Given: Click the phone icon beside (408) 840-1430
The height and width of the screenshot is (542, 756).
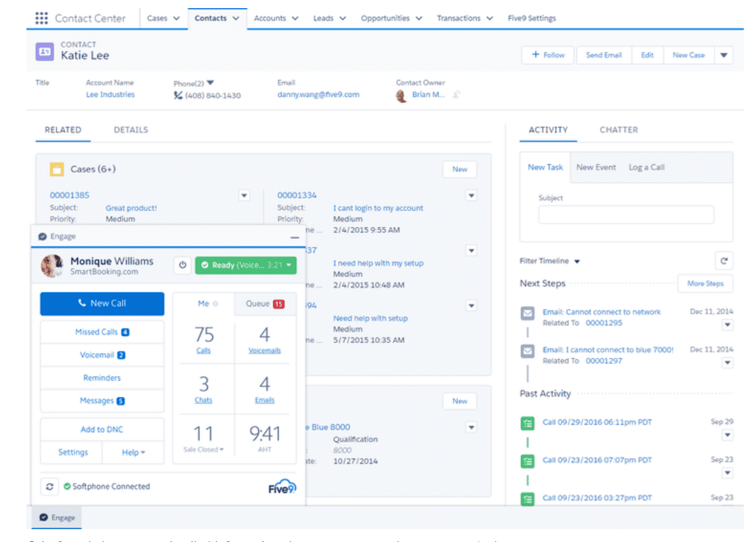Looking at the screenshot, I should (x=177, y=94).
